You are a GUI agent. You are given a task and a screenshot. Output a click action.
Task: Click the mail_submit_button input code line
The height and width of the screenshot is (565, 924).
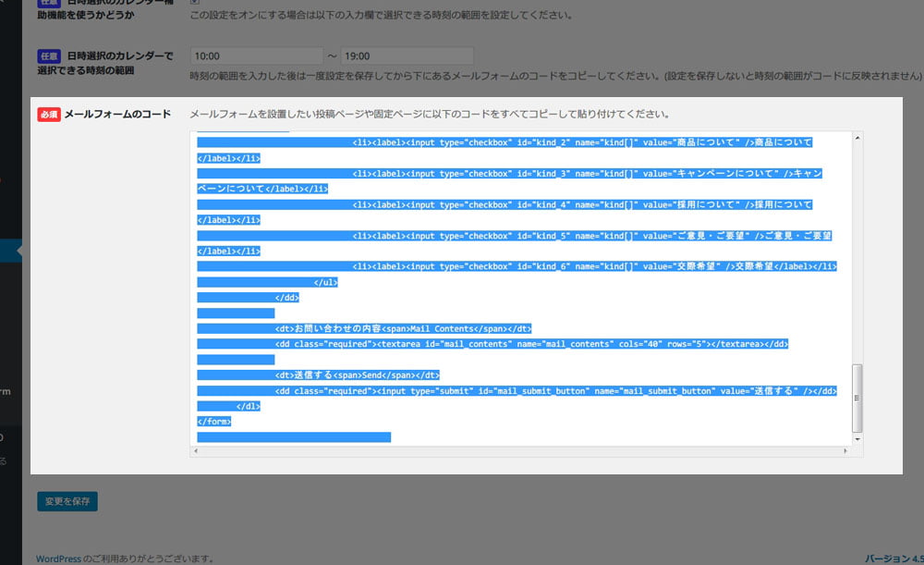[x=517, y=391]
